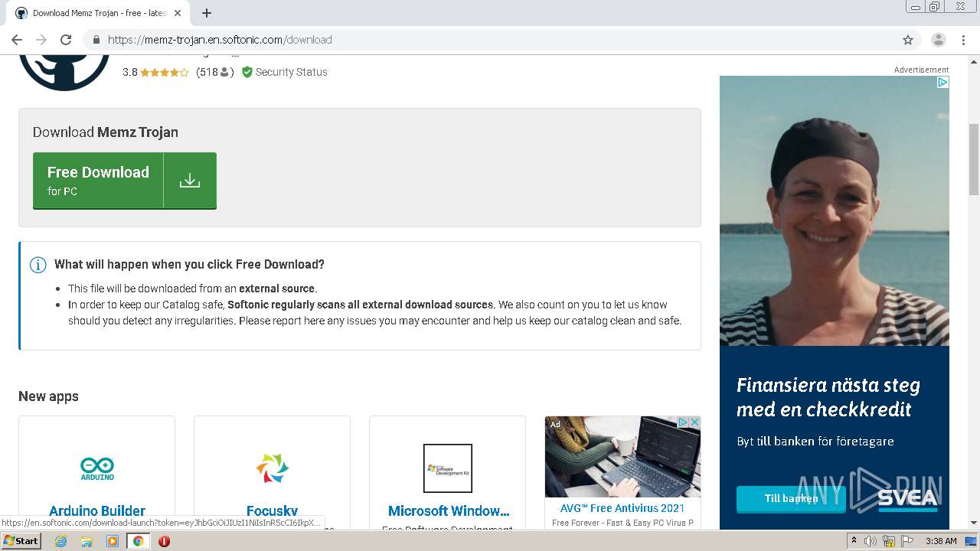Reload the Softonic page
Screen dimensions: 980x551
point(66,40)
